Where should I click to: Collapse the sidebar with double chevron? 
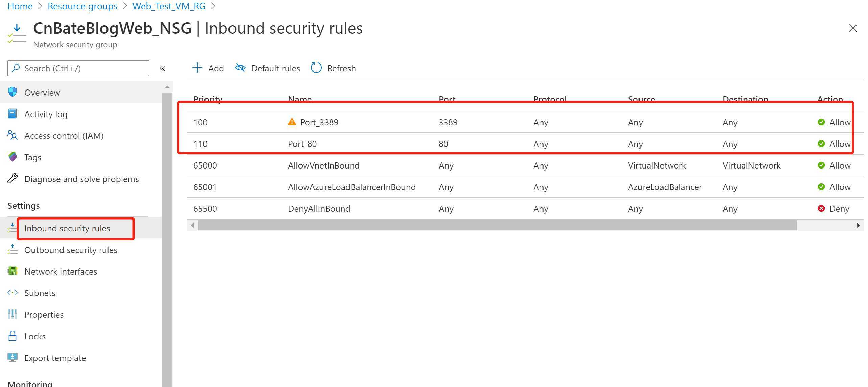[162, 68]
